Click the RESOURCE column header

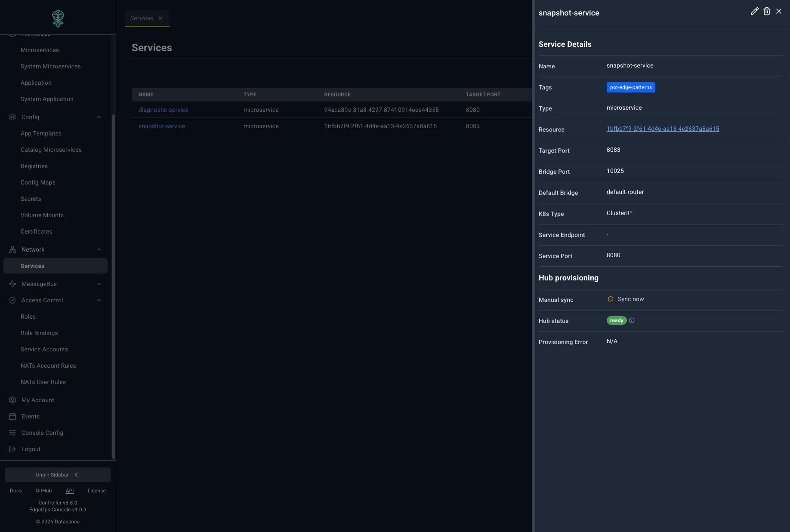pyautogui.click(x=337, y=95)
